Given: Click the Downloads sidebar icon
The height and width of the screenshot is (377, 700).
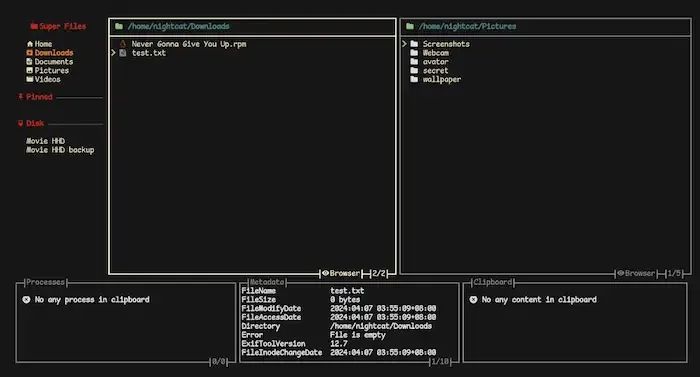Looking at the screenshot, I should click(x=29, y=53).
